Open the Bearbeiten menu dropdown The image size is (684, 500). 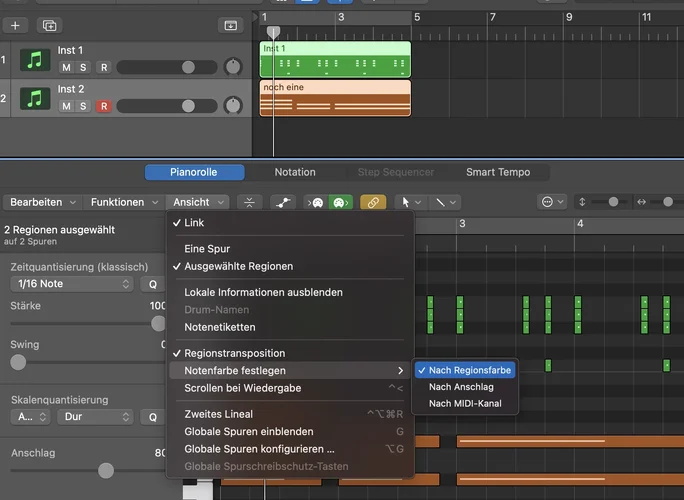click(x=42, y=202)
